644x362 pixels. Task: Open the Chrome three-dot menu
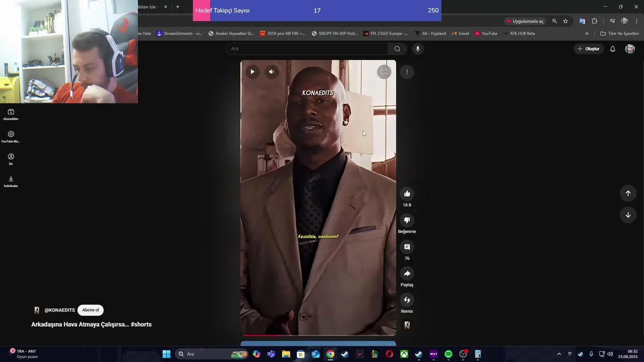pyautogui.click(x=636, y=21)
